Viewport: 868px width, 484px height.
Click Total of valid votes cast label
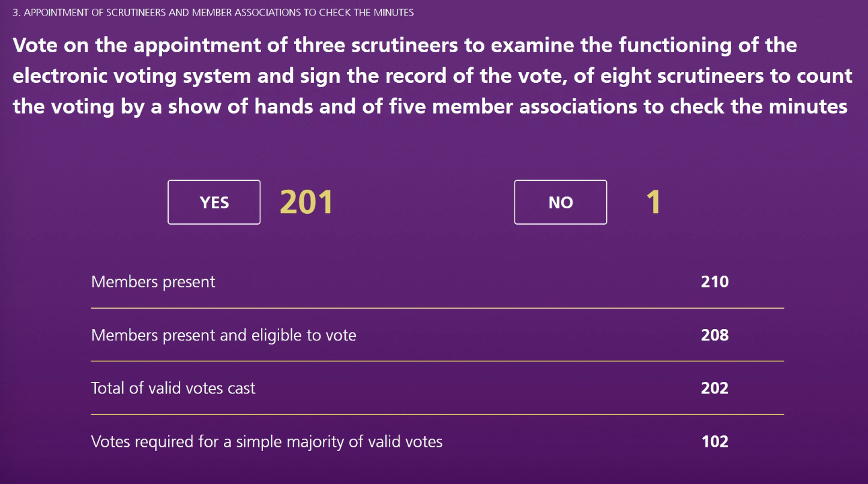[173, 388]
